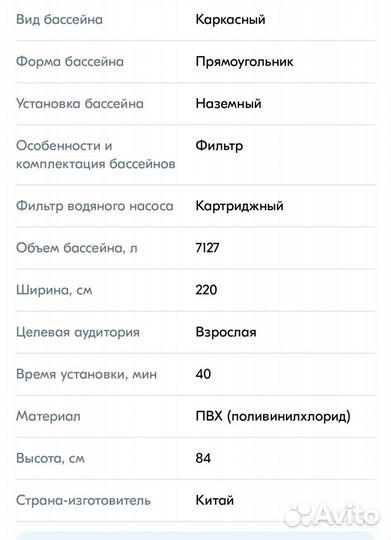Select the 'Китай' country value
The width and height of the screenshot is (391, 540).
215,500
